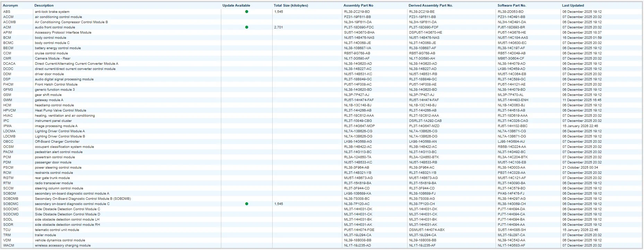Screen dimensions: 644x250
Task: Sort by the Last Updated column header
Action: (573, 6)
